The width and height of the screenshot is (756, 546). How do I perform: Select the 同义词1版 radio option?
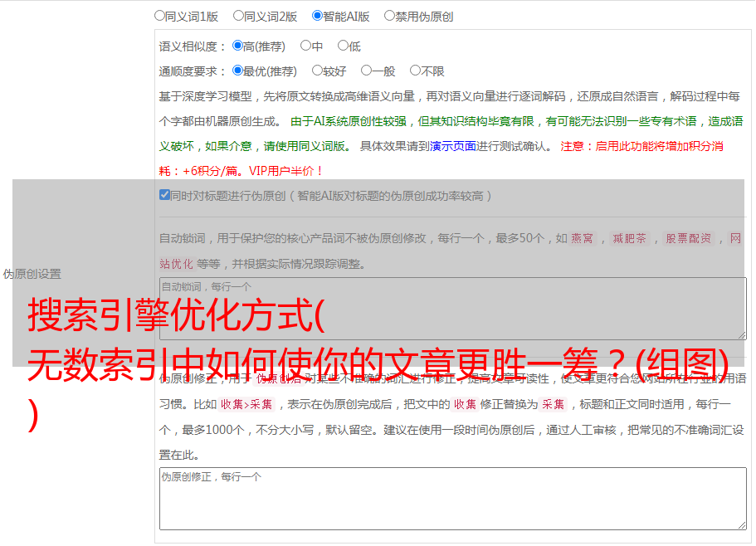[159, 16]
